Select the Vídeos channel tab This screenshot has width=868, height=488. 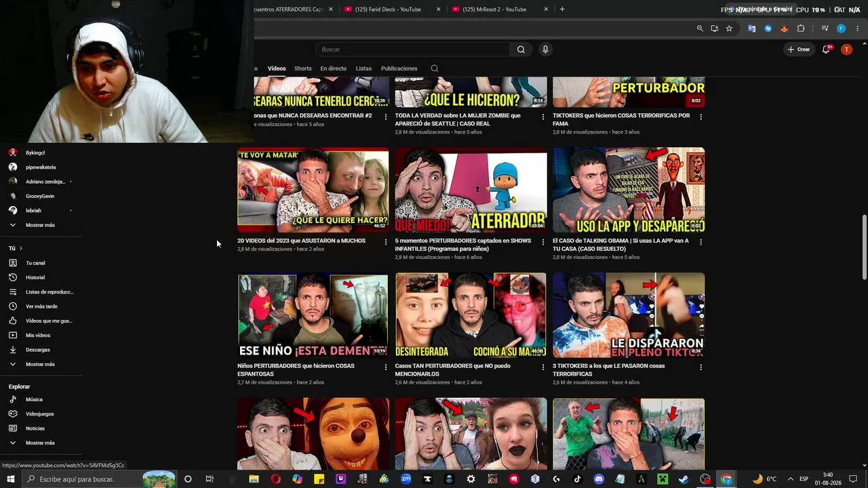277,68
